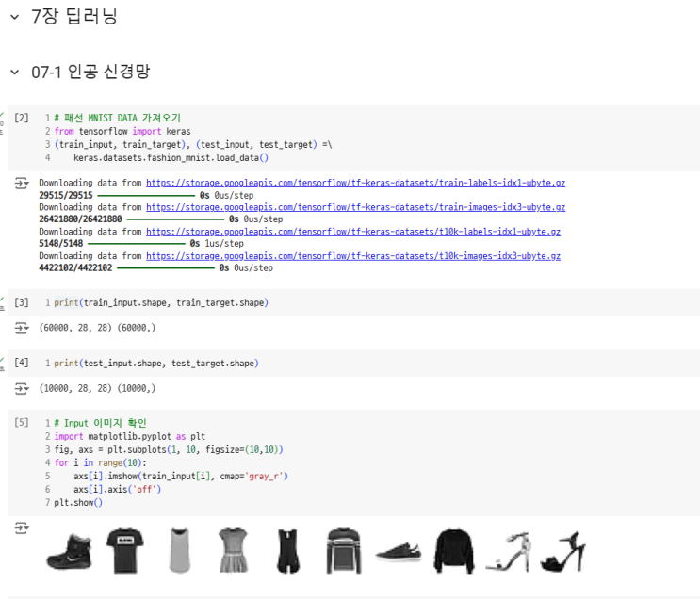The image size is (700, 599).
Task: Collapse the '07-1 인공 신경망' section chevron
Action: pyautogui.click(x=15, y=72)
